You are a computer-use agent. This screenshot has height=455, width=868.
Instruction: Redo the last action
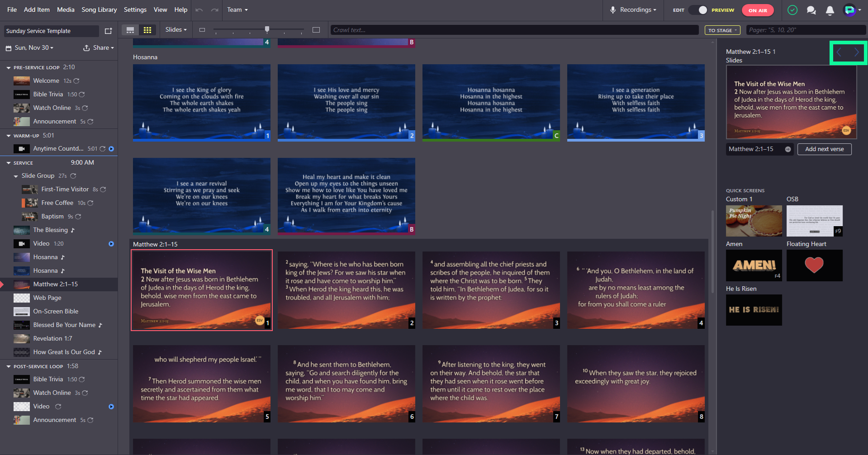215,9
